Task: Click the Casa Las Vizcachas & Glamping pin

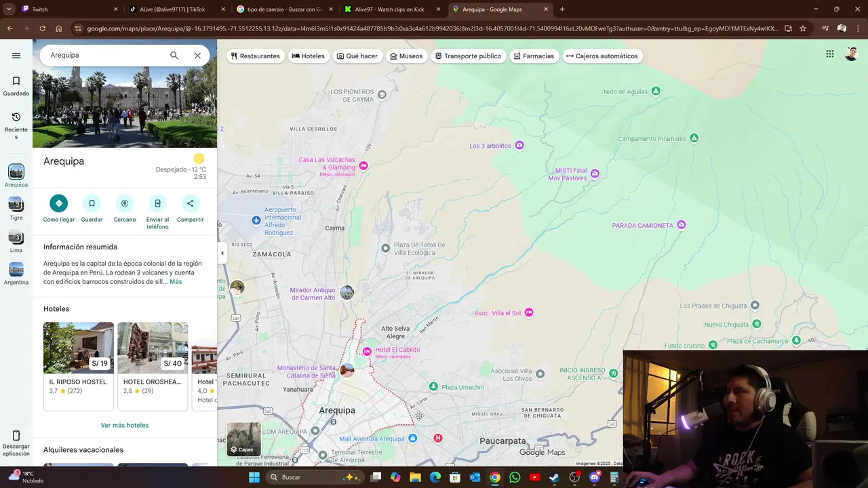Action: click(x=363, y=165)
